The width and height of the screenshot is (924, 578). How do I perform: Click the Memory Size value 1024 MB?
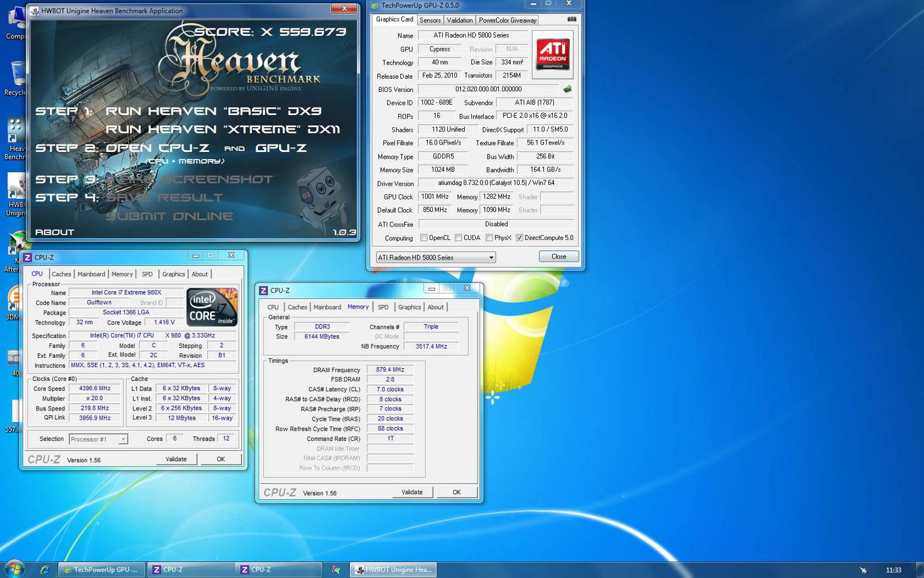(443, 169)
